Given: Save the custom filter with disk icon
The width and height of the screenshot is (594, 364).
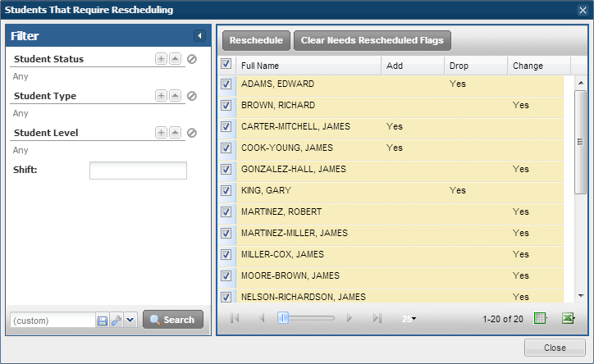Looking at the screenshot, I should click(103, 321).
